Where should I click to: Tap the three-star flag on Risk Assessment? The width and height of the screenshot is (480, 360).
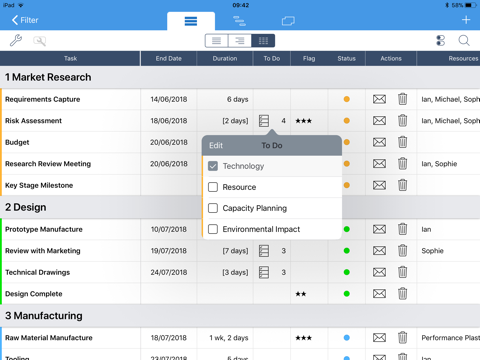[x=303, y=121]
